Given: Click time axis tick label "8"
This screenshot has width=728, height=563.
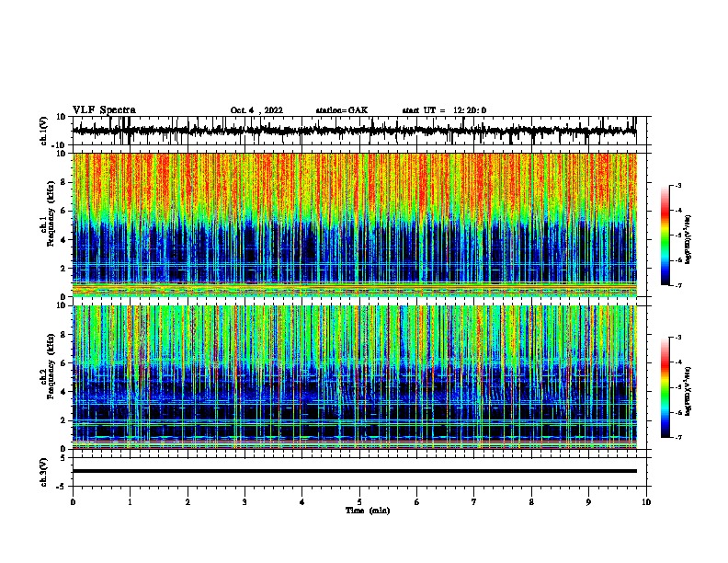Looking at the screenshot, I should point(531,502).
